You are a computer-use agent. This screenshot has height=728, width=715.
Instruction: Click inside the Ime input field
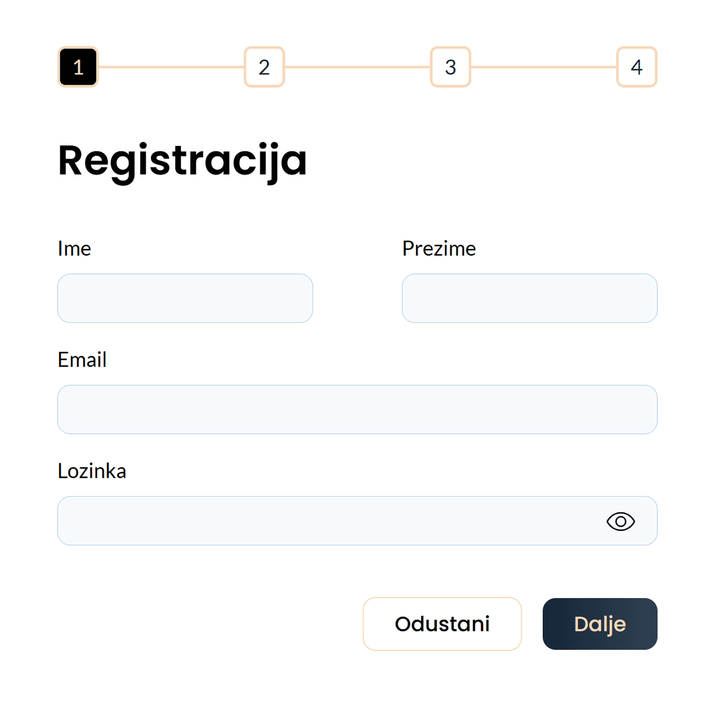click(185, 298)
